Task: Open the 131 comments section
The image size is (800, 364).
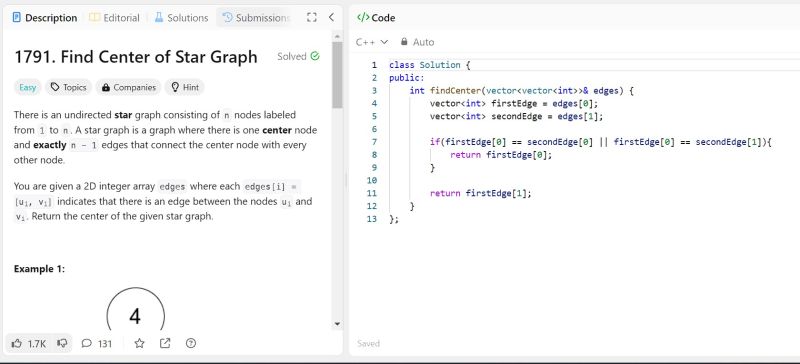Action: point(96,344)
